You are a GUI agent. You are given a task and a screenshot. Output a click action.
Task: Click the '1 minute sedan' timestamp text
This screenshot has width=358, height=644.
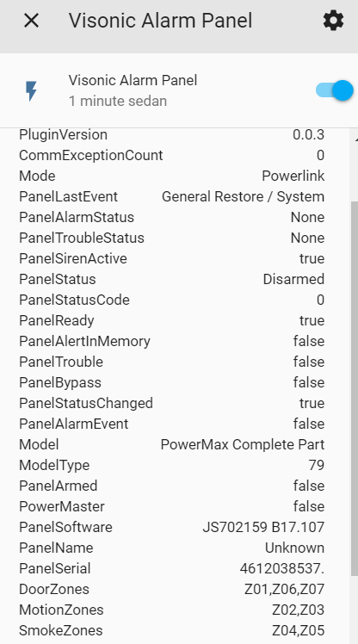(118, 101)
